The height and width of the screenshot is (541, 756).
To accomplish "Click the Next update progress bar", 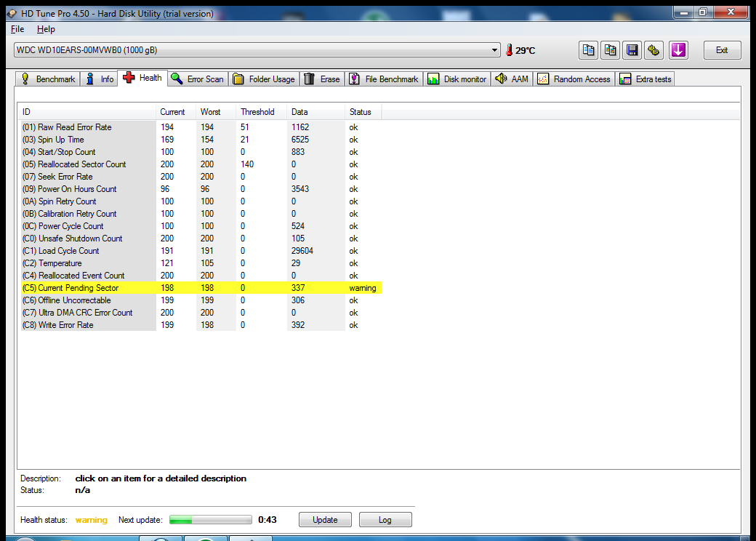I will pyautogui.click(x=211, y=520).
